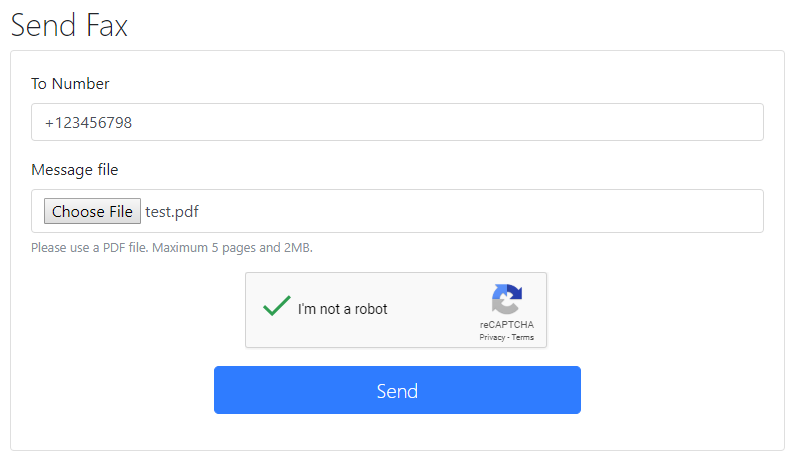Click the "Maximum 5 pages and 2MB" text
The width and height of the screenshot is (791, 458).
click(x=232, y=248)
